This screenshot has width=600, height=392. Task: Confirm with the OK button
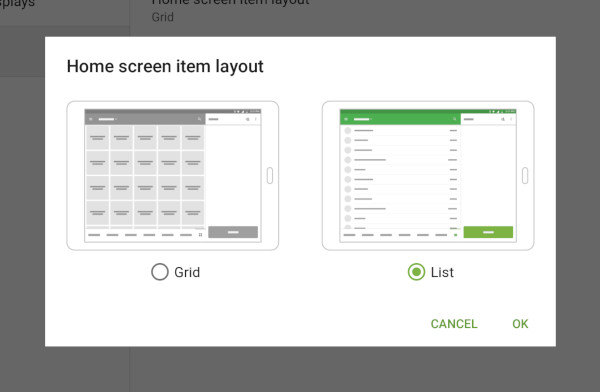click(520, 324)
